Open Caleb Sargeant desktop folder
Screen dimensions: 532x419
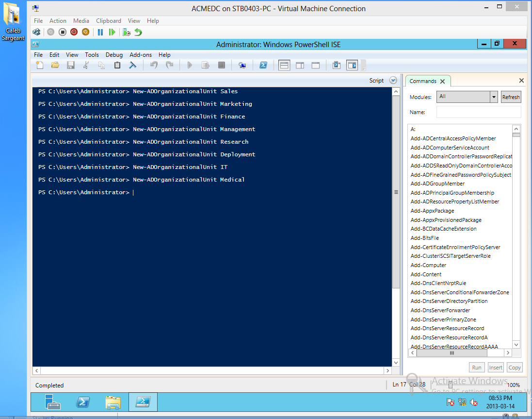click(13, 22)
